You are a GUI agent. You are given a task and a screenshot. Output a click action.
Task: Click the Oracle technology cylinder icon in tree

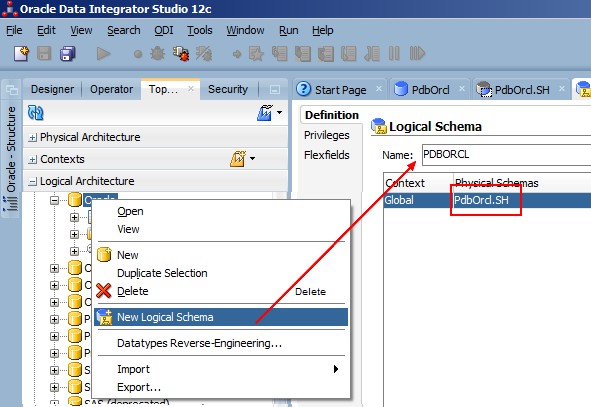tap(75, 199)
